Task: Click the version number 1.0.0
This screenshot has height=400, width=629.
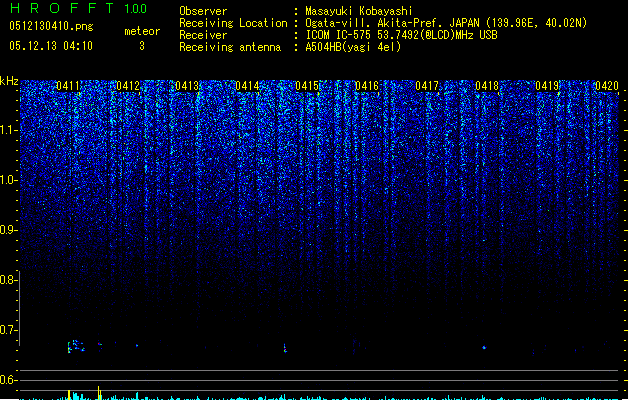Action: (135, 9)
